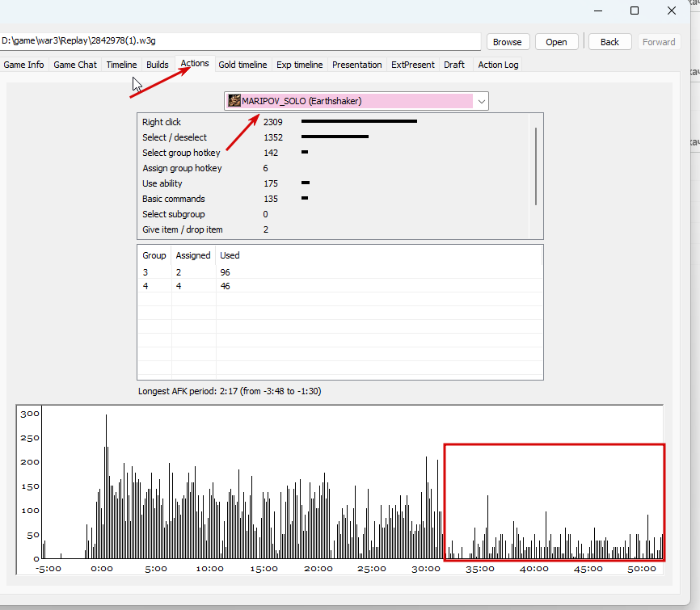Click the Open replay button

(x=556, y=42)
